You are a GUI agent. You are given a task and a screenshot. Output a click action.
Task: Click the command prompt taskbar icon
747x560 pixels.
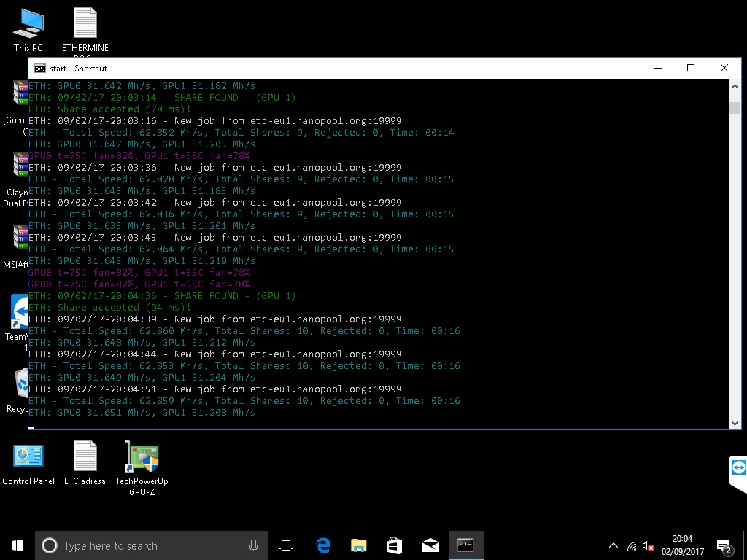[465, 545]
